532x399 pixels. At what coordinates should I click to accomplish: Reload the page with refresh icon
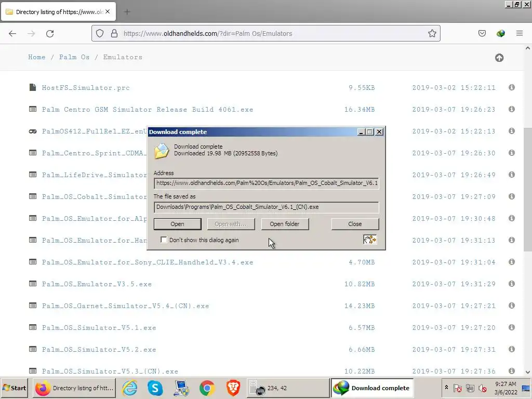50,33
